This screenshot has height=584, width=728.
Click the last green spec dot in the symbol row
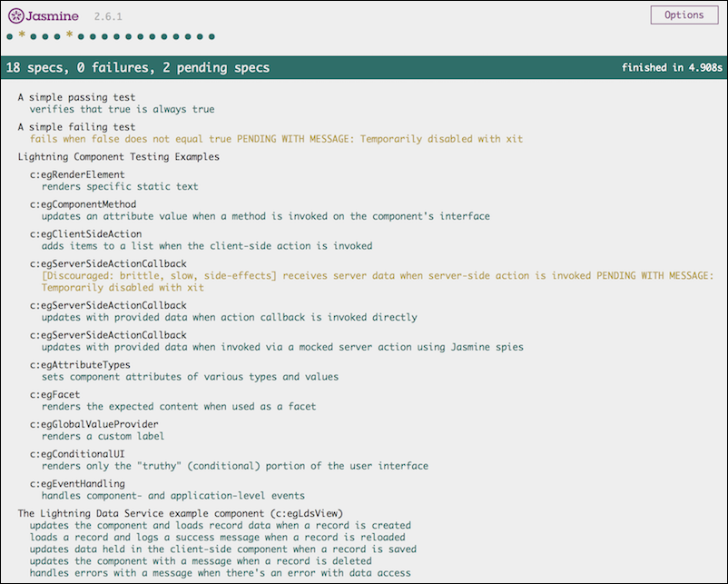(x=212, y=36)
